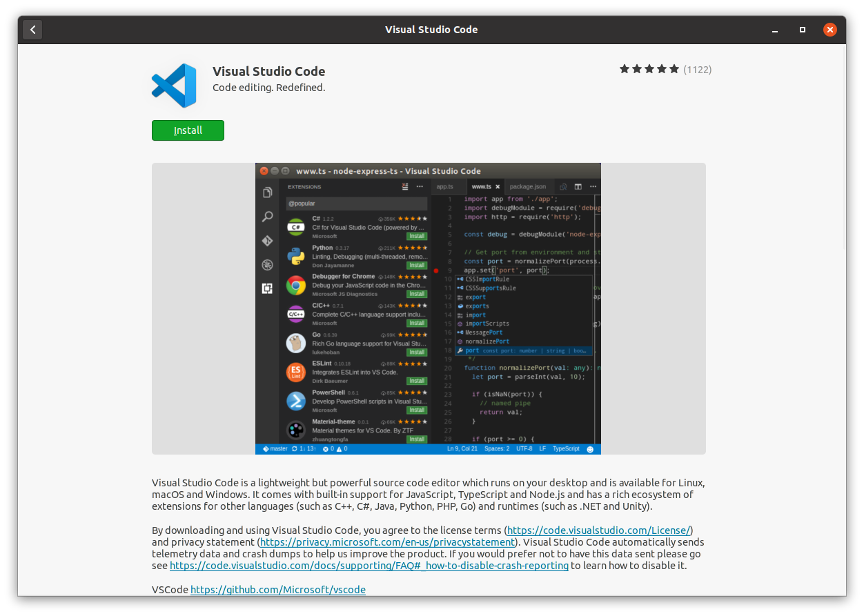
Task: Open the github.com/Microsoft/vscode link
Action: (x=278, y=590)
